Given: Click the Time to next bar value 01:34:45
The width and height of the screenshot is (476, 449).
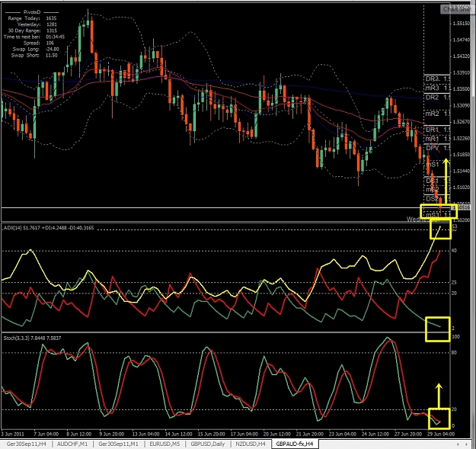Looking at the screenshot, I should click(55, 37).
